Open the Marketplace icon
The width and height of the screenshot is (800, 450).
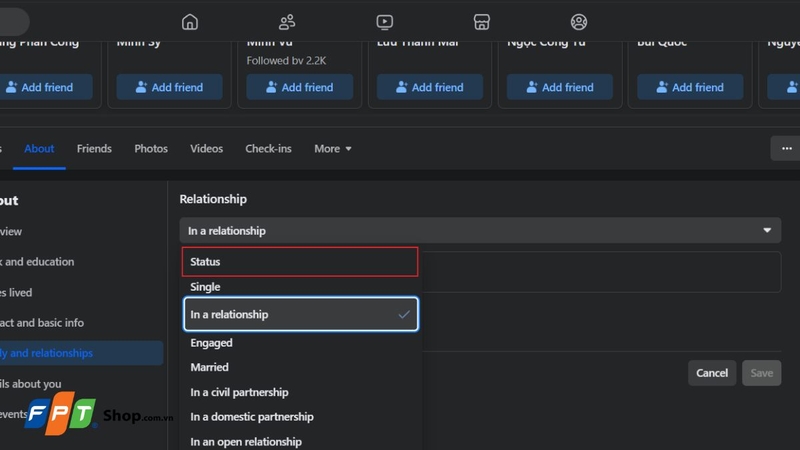pos(482,22)
